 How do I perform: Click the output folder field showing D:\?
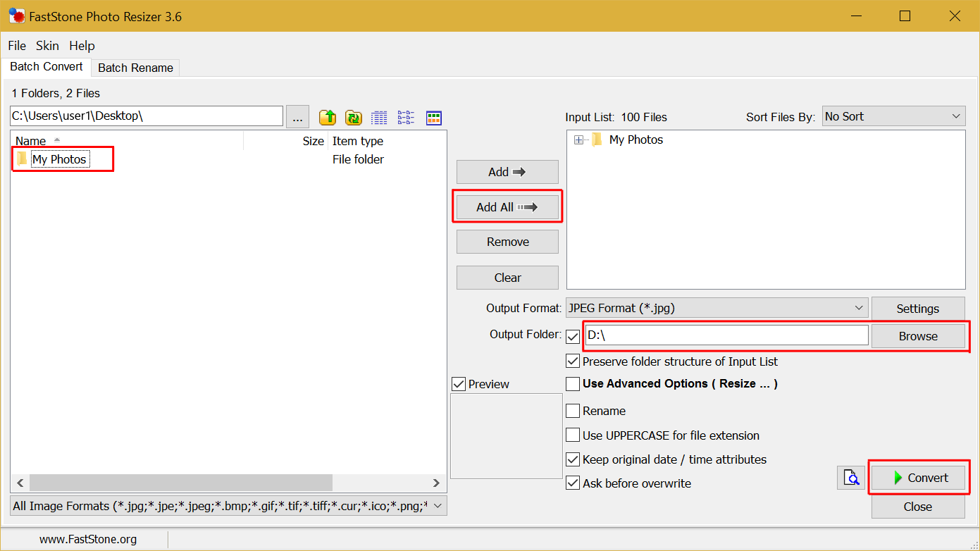tap(727, 335)
